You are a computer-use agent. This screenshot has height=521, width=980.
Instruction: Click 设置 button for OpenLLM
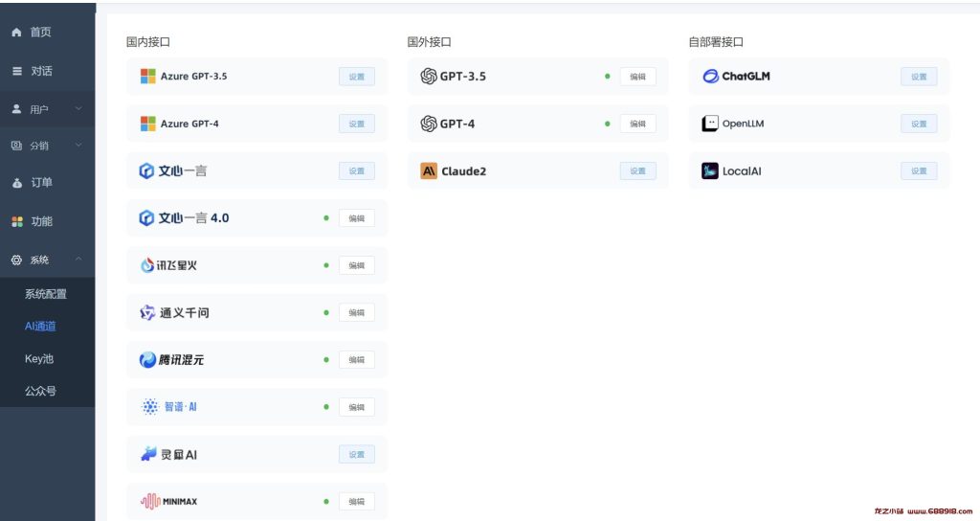[919, 124]
